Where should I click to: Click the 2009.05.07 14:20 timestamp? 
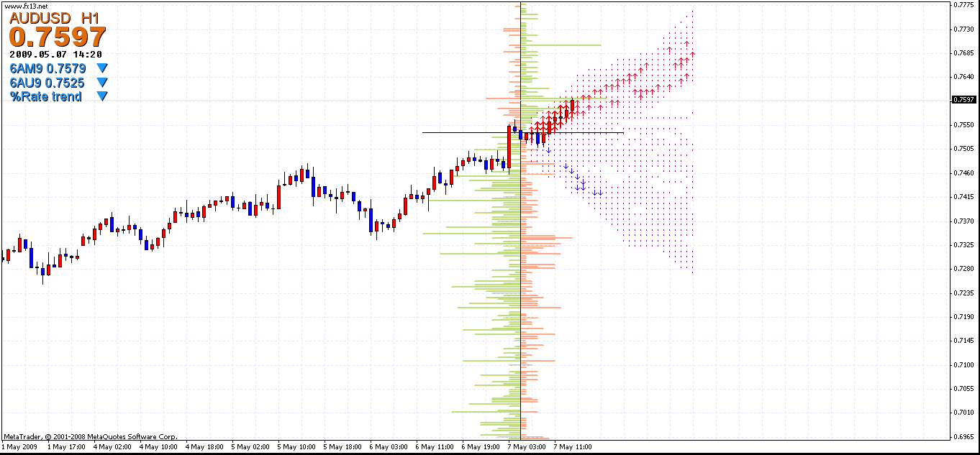[56, 54]
